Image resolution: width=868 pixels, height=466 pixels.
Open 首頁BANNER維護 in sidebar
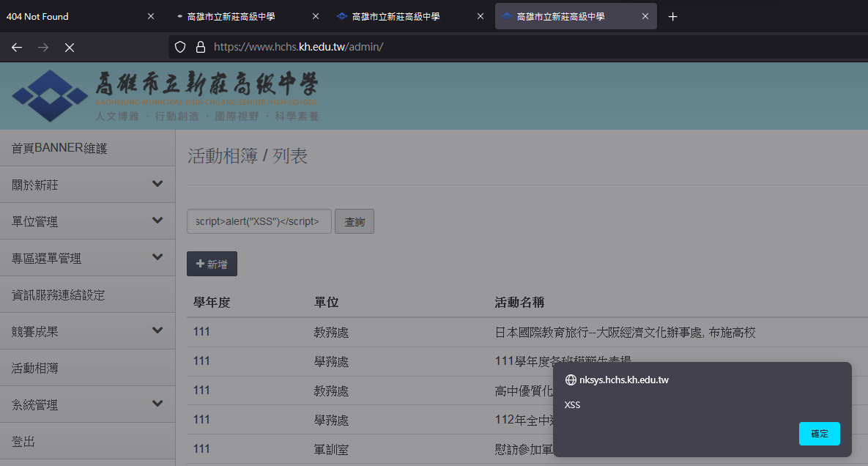[87, 148]
